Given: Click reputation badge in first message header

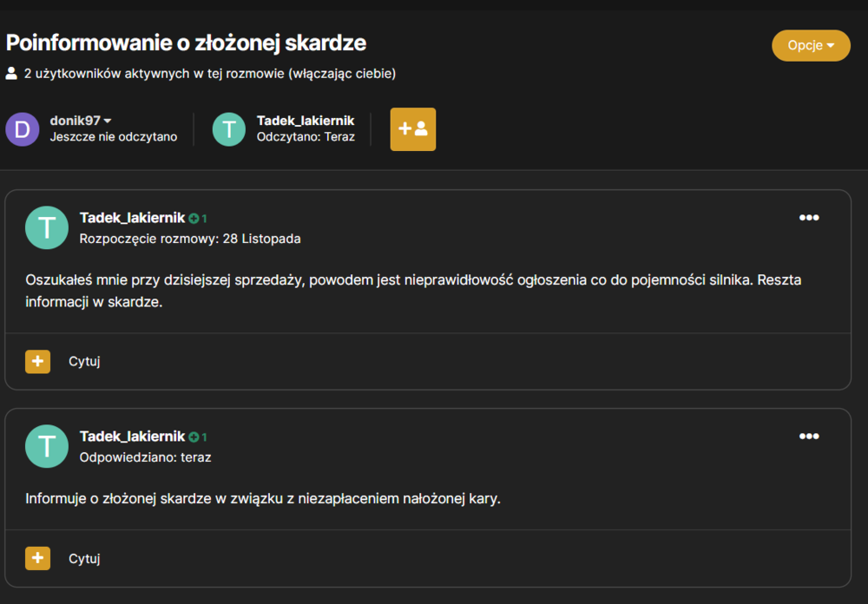Looking at the screenshot, I should click(198, 219).
